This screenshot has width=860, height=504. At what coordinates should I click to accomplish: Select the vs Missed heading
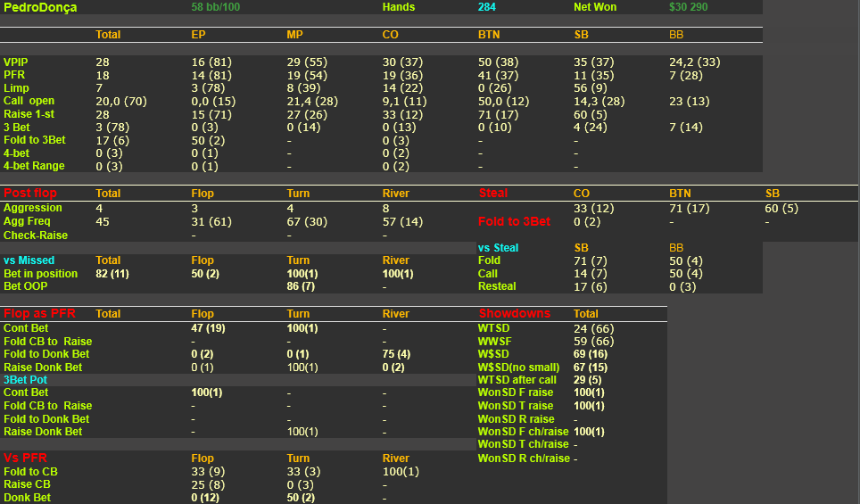pos(29,260)
